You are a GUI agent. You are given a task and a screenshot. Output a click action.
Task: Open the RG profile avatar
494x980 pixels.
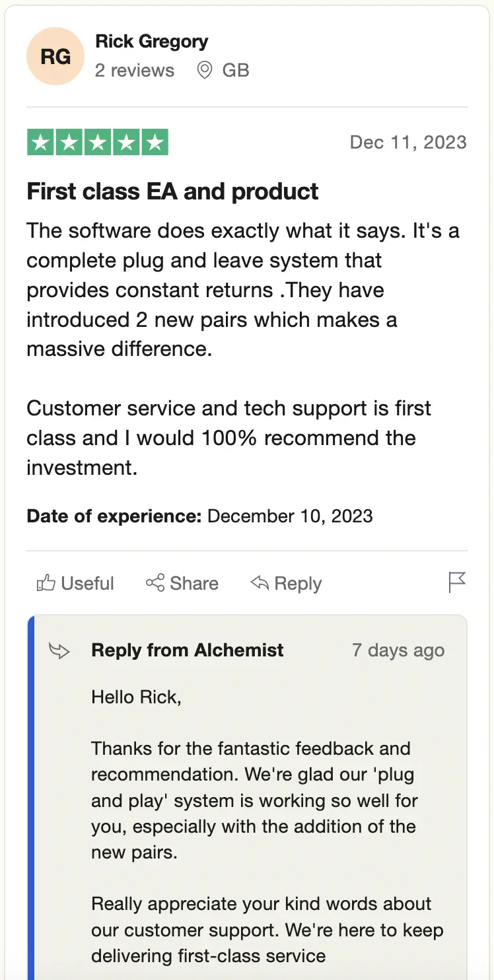click(x=55, y=56)
